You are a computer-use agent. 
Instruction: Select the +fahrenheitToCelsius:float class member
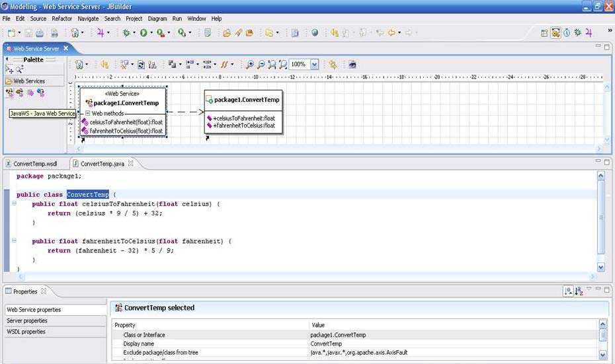[243, 126]
